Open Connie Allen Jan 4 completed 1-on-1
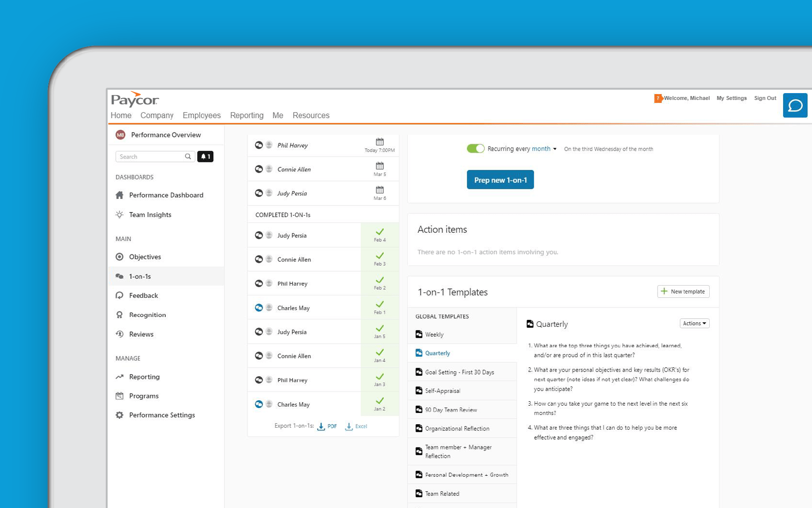This screenshot has width=812, height=508. [323, 356]
